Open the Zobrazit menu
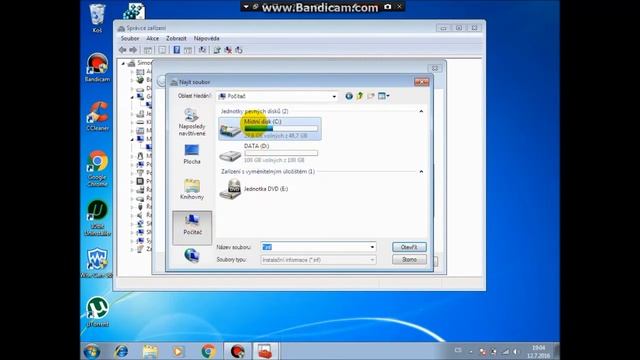640x360 pixels. pos(176,38)
